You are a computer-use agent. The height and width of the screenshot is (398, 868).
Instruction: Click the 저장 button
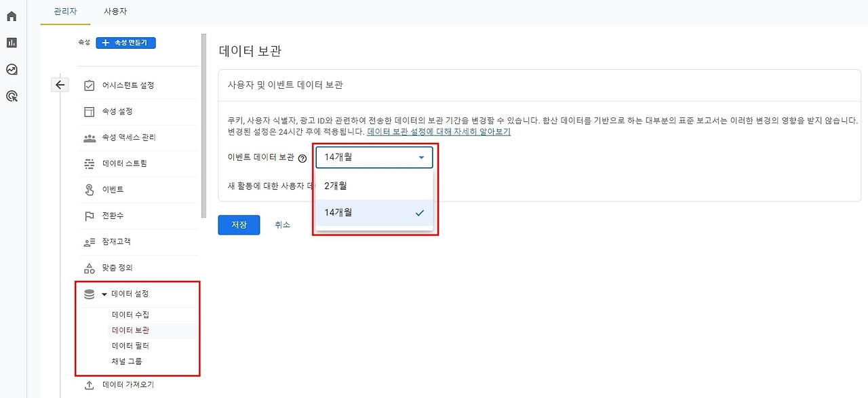point(239,224)
